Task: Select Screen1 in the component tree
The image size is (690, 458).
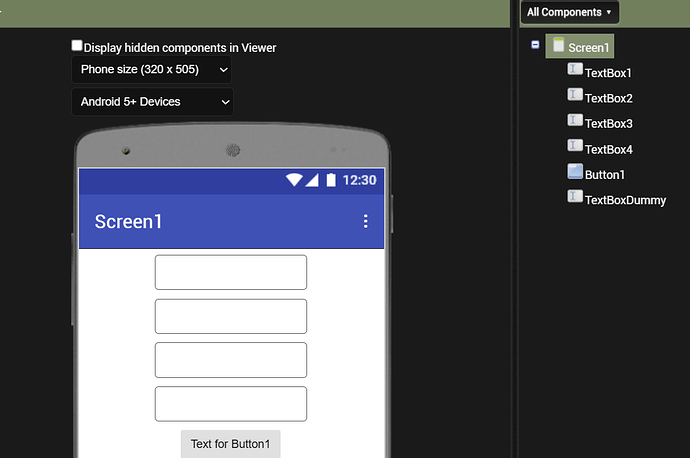Action: 580,46
